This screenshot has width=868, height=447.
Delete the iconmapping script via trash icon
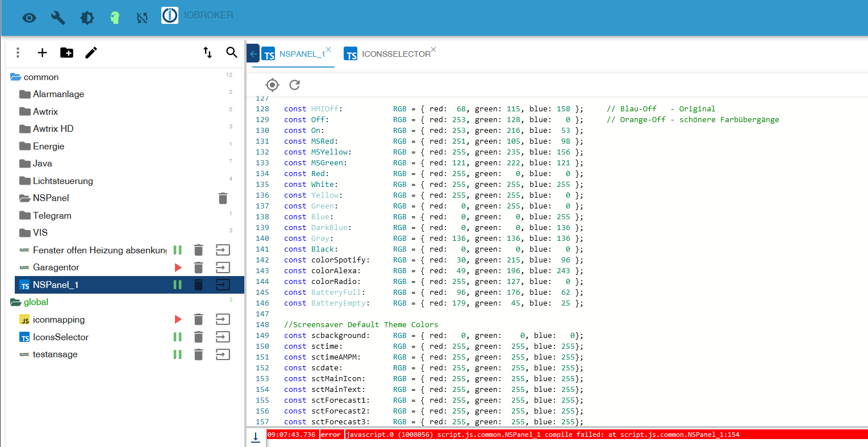(198, 320)
